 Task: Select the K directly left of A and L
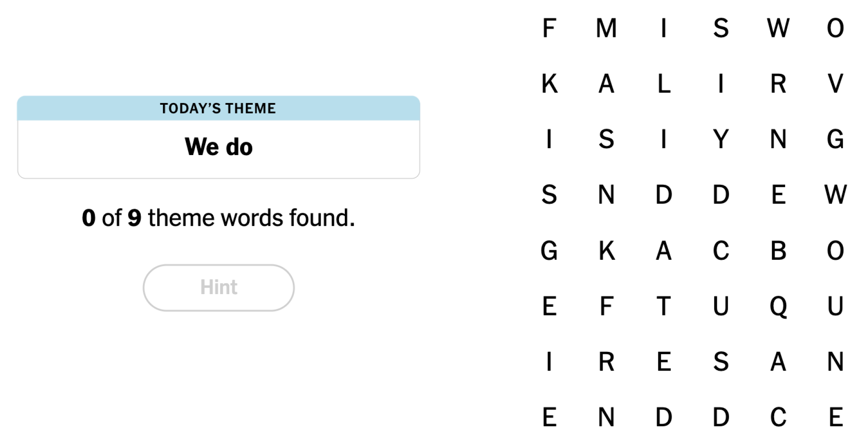click(549, 84)
